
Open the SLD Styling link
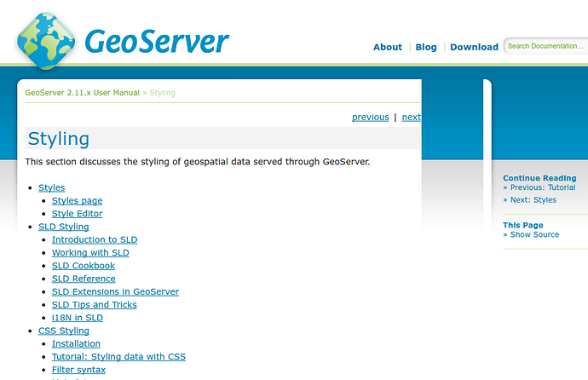(64, 227)
